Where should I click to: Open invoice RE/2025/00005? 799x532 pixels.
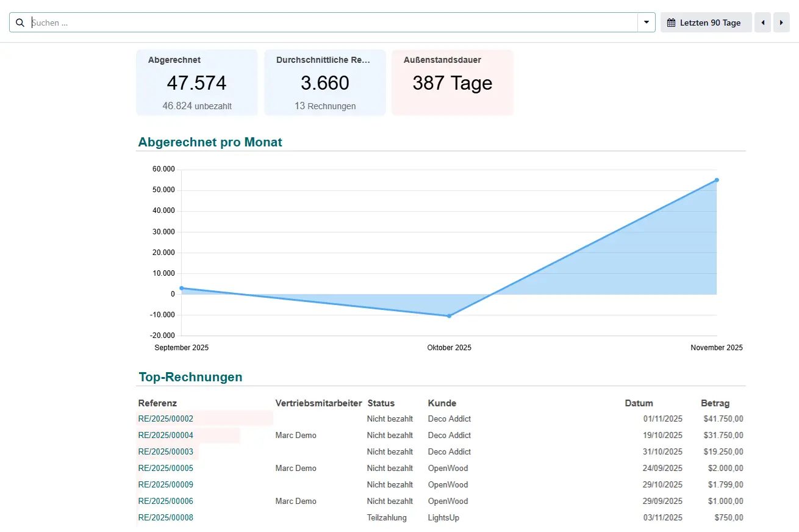click(x=166, y=469)
